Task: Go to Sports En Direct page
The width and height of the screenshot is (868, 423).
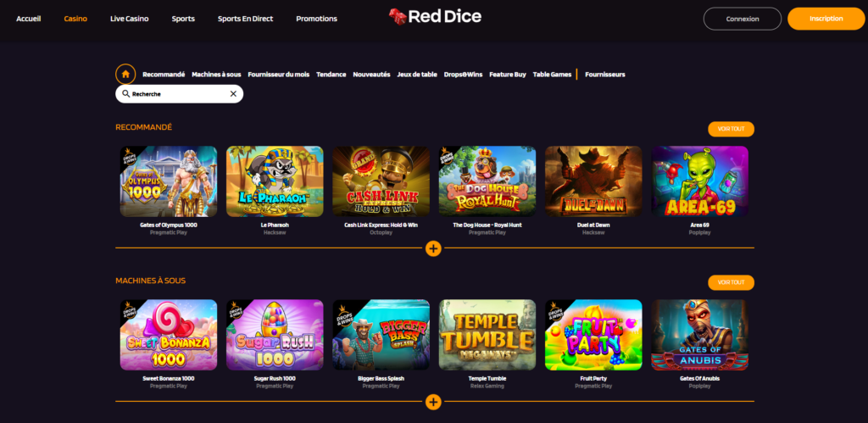Action: pyautogui.click(x=245, y=19)
